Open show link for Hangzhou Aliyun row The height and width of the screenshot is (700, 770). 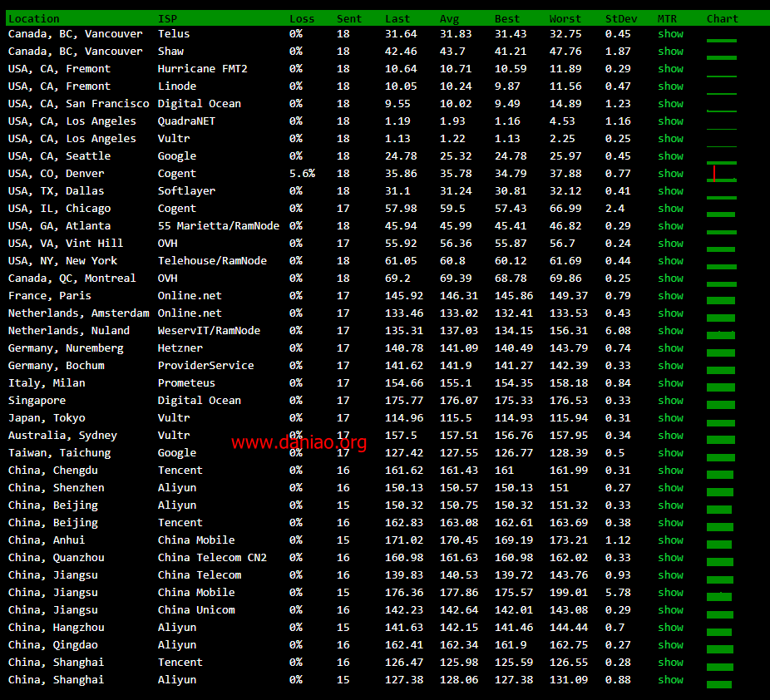(x=670, y=628)
